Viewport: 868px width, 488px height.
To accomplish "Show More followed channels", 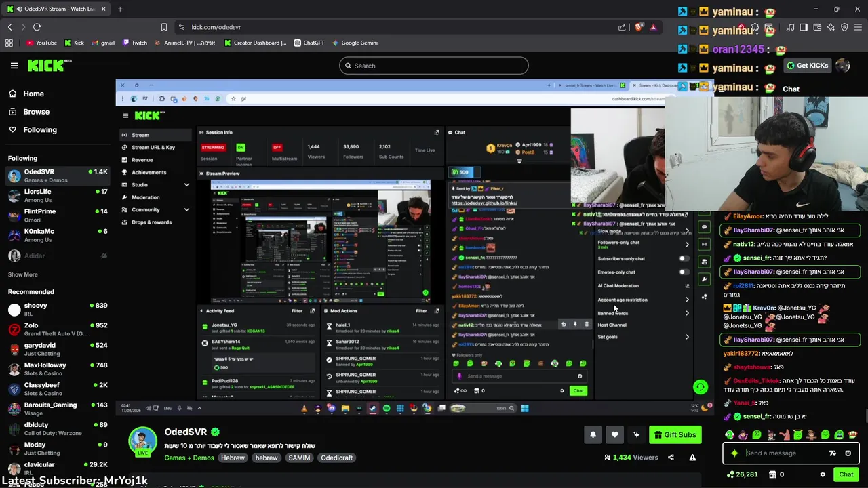I will click(x=23, y=274).
